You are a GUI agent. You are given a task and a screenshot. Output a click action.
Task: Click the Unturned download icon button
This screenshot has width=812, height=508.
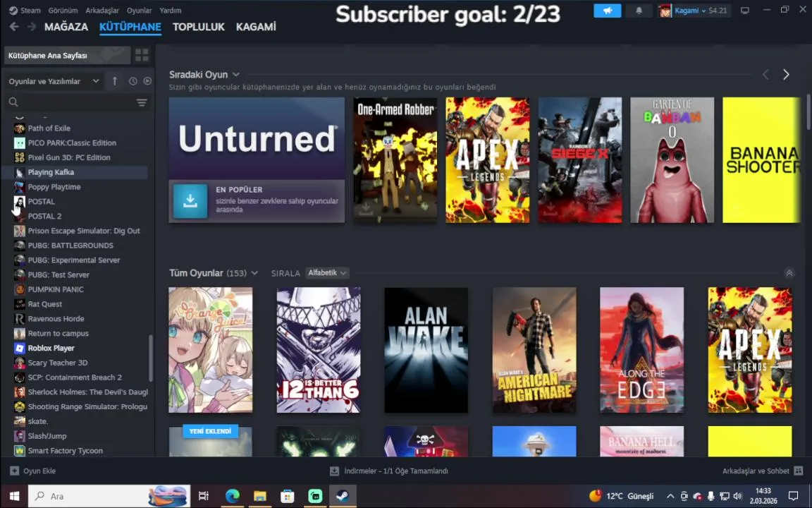pos(190,201)
